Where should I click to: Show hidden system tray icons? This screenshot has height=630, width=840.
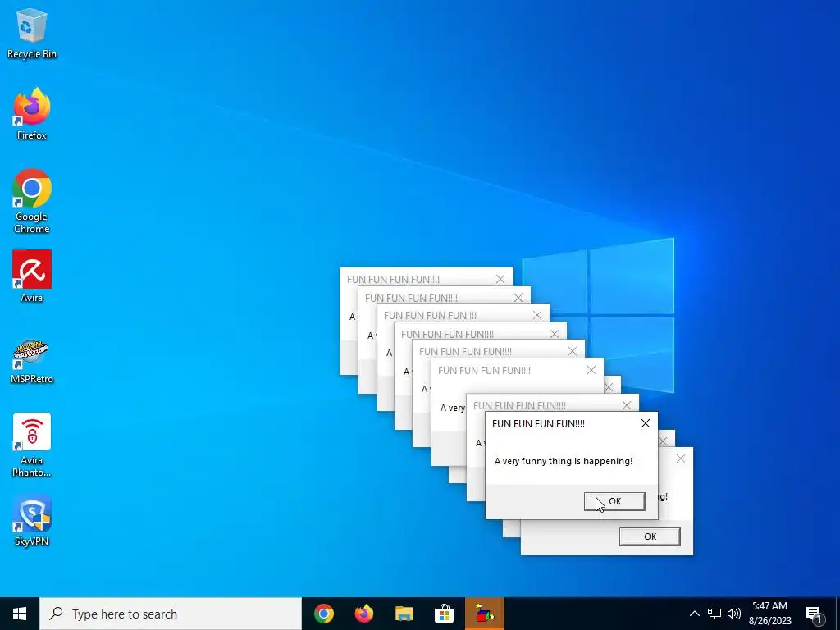[x=694, y=614]
